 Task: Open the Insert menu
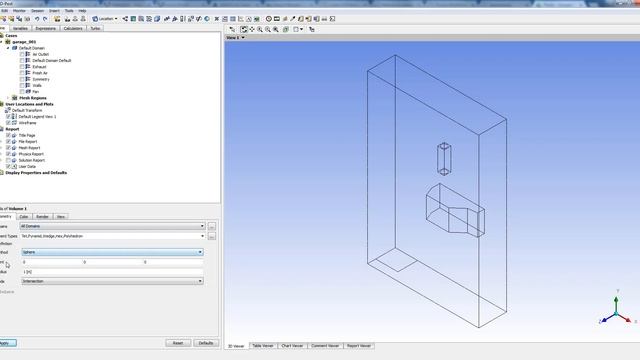click(54, 11)
